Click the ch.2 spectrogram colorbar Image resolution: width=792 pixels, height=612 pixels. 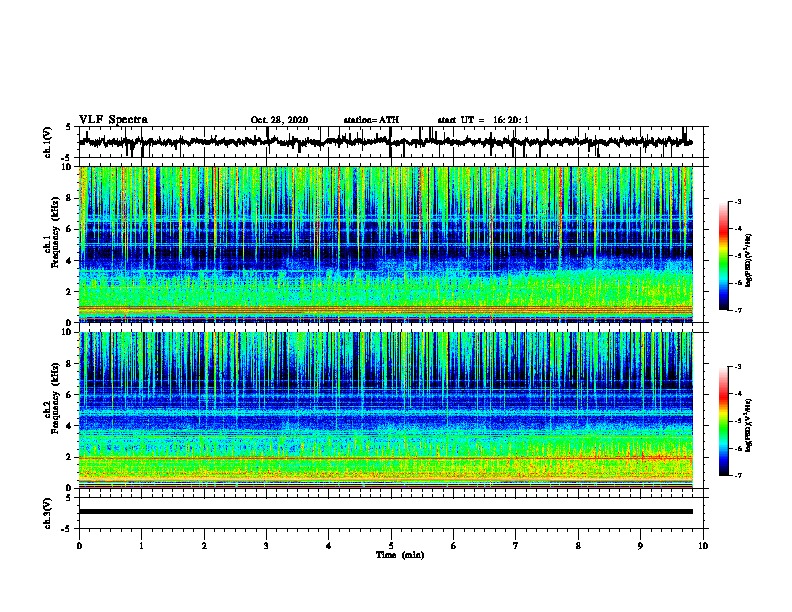tap(724, 421)
